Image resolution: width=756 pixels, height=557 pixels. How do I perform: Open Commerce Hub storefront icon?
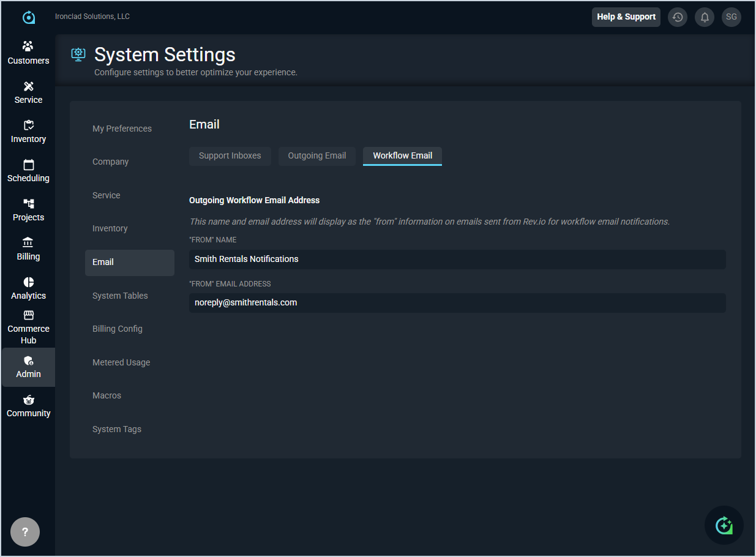coord(28,316)
